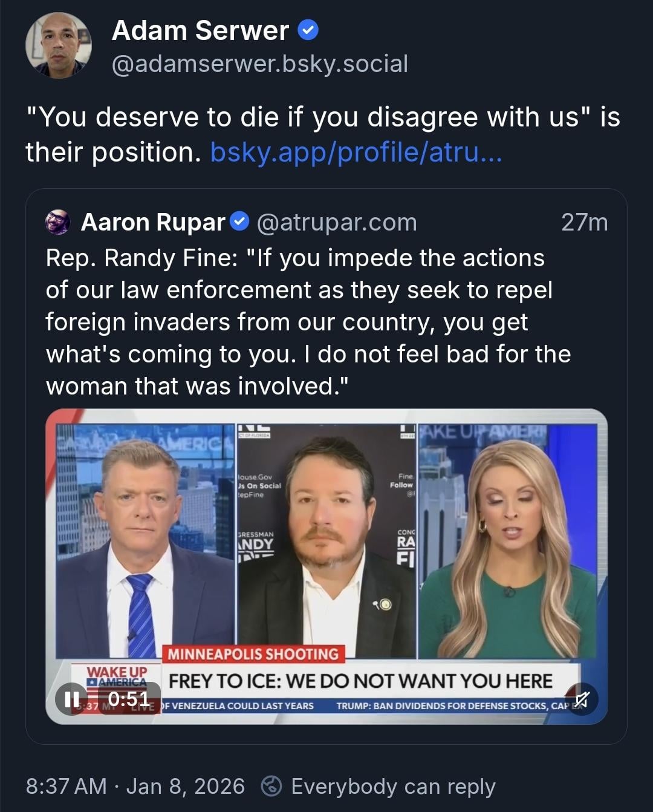Unmute the video using the speaker icon

point(581,699)
